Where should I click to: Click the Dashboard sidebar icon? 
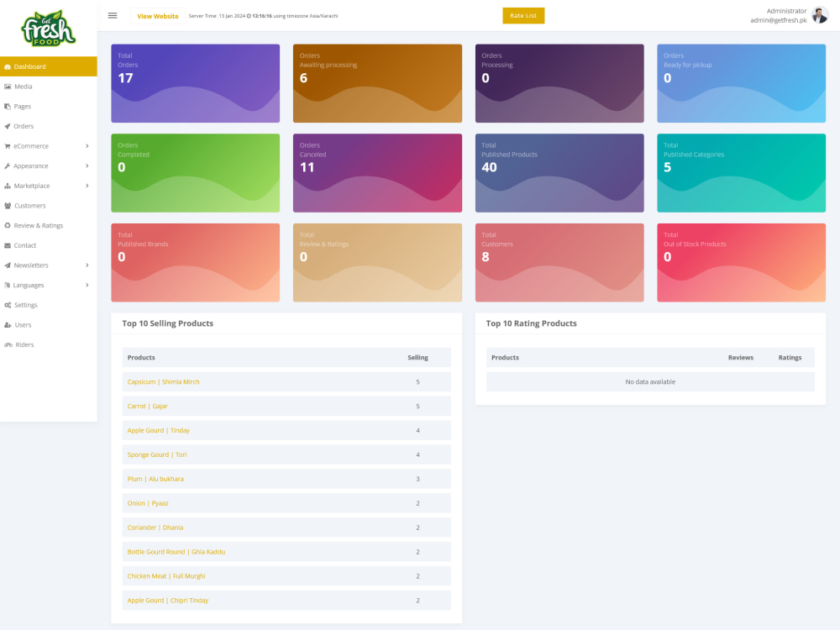[8, 67]
